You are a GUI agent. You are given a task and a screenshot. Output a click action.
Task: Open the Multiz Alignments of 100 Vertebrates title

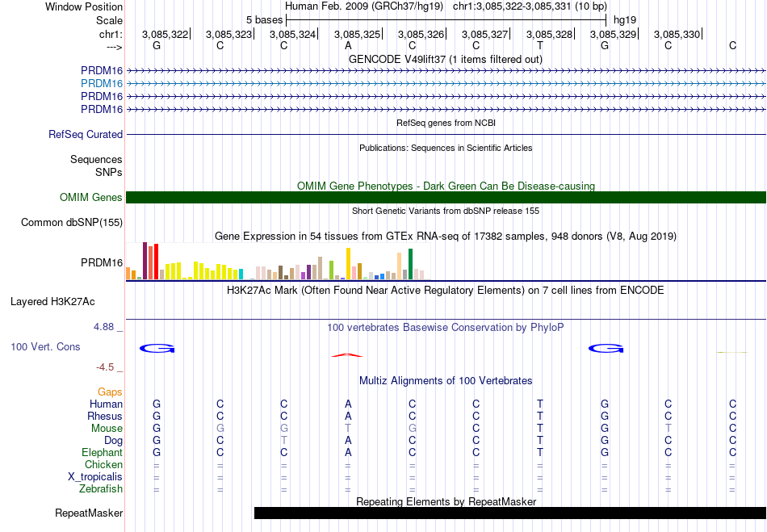[446, 381]
